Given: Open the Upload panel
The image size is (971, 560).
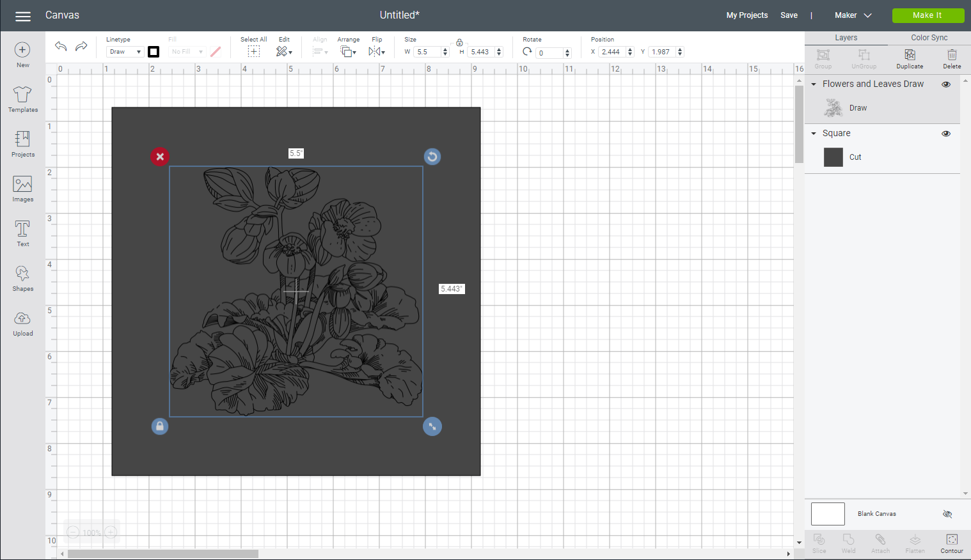Looking at the screenshot, I should [22, 322].
